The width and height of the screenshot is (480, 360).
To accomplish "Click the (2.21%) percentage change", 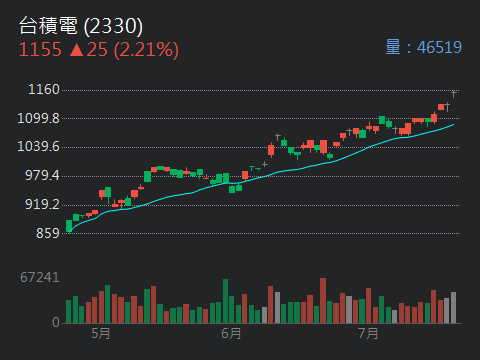I will click(146, 50).
